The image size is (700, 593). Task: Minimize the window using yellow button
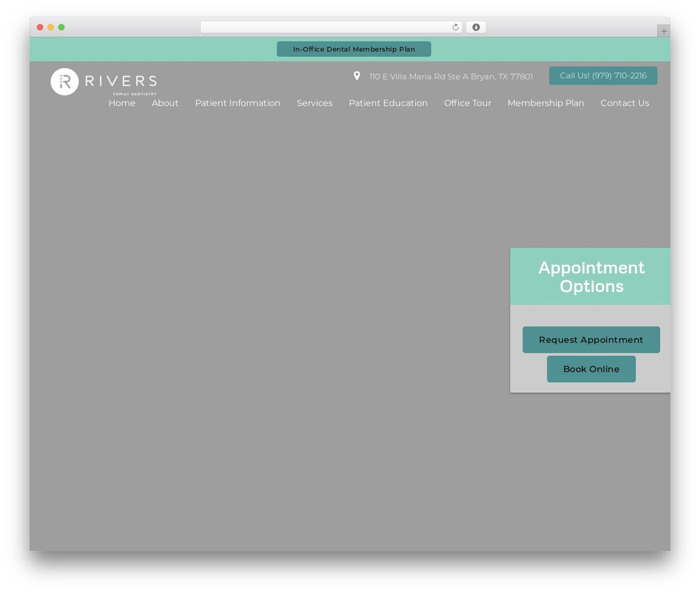[x=51, y=27]
